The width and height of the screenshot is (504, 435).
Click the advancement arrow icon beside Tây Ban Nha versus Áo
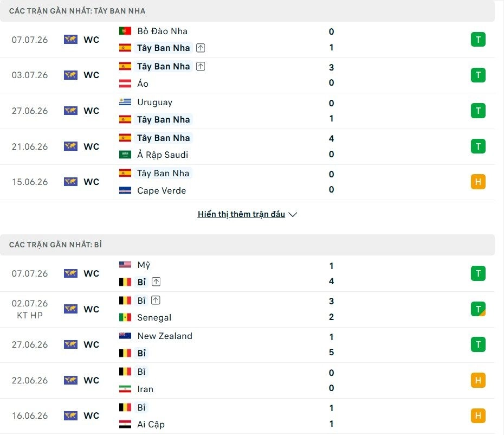tap(201, 66)
